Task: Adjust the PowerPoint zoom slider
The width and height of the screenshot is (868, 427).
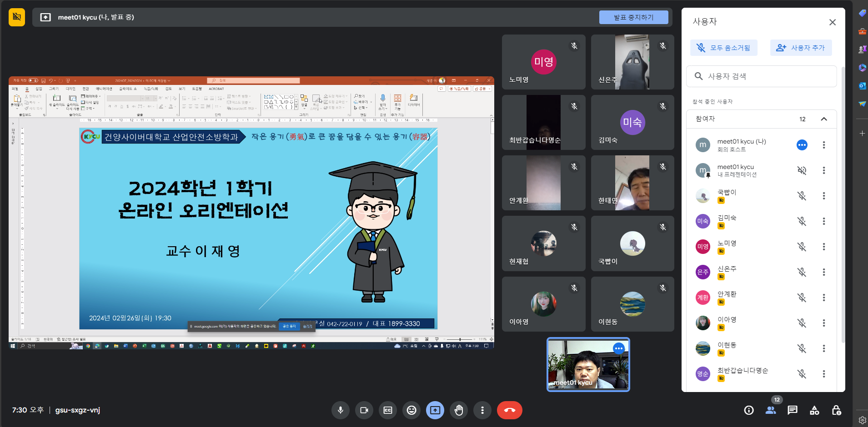Action: pos(460,339)
